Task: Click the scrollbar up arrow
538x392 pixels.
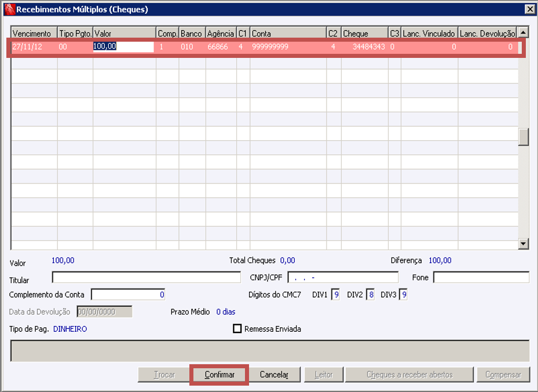Action: click(x=523, y=32)
